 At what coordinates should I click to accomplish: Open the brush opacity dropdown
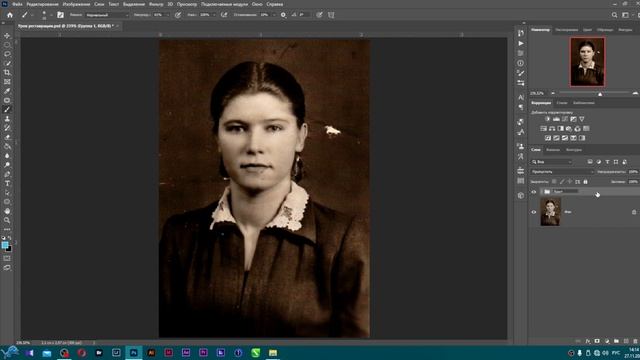tap(168, 15)
